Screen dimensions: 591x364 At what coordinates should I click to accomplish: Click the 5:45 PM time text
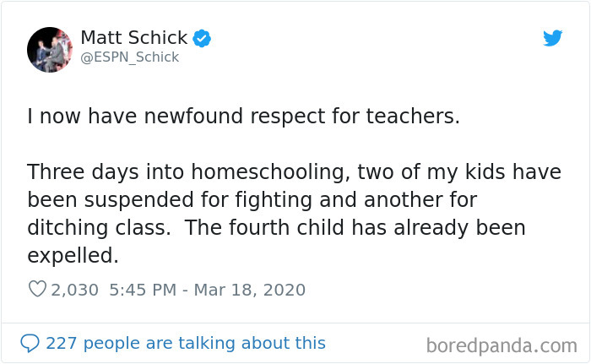(144, 290)
